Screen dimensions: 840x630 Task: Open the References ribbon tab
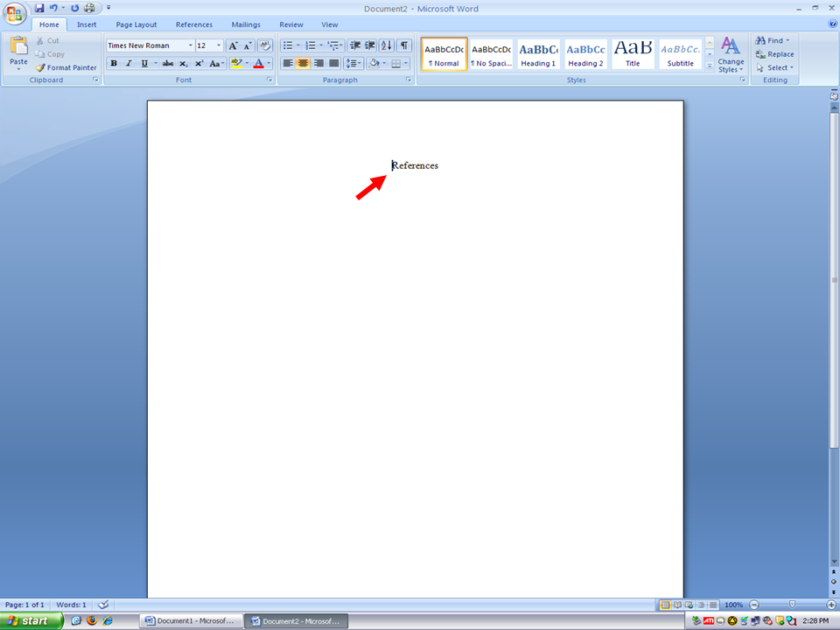pos(194,24)
